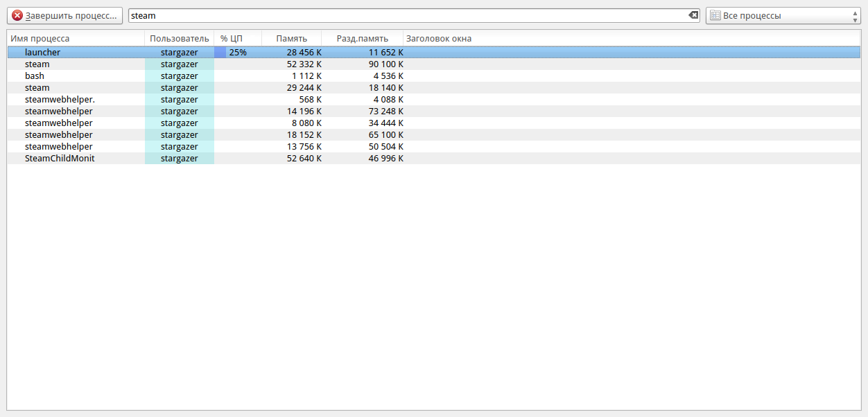Select the 'launcher' process name

[x=42, y=52]
